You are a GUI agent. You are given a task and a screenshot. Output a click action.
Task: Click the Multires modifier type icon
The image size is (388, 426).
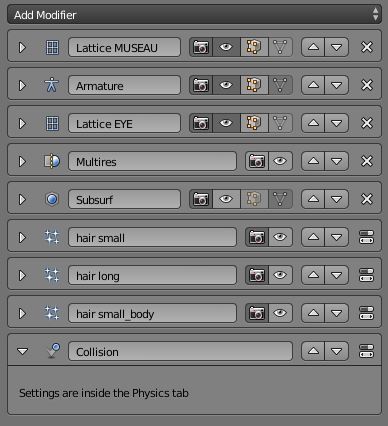click(52, 161)
